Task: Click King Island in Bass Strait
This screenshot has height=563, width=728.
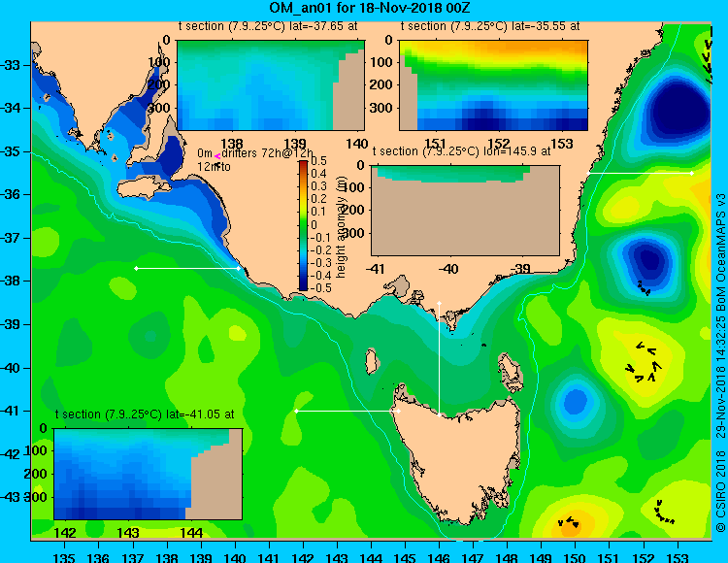Action: click(x=371, y=361)
